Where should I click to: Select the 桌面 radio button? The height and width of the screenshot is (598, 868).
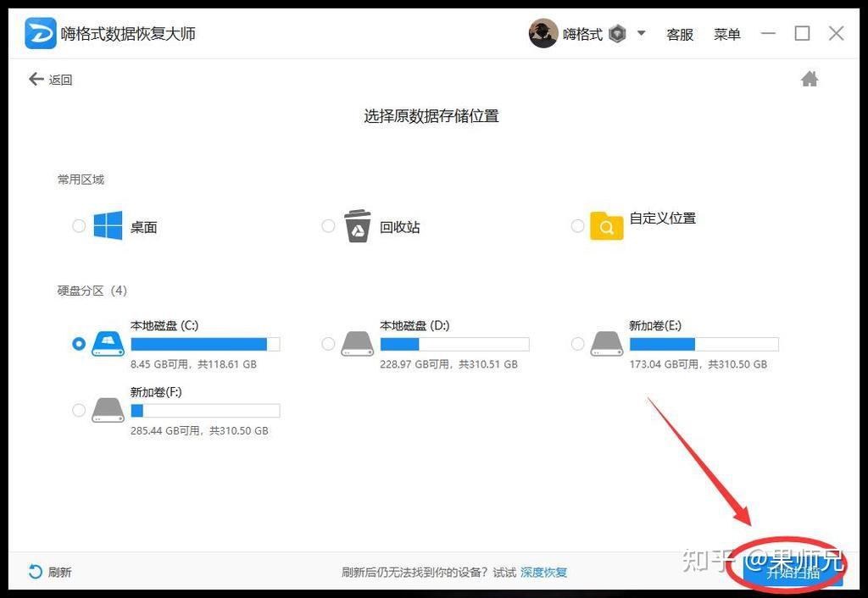coord(79,225)
